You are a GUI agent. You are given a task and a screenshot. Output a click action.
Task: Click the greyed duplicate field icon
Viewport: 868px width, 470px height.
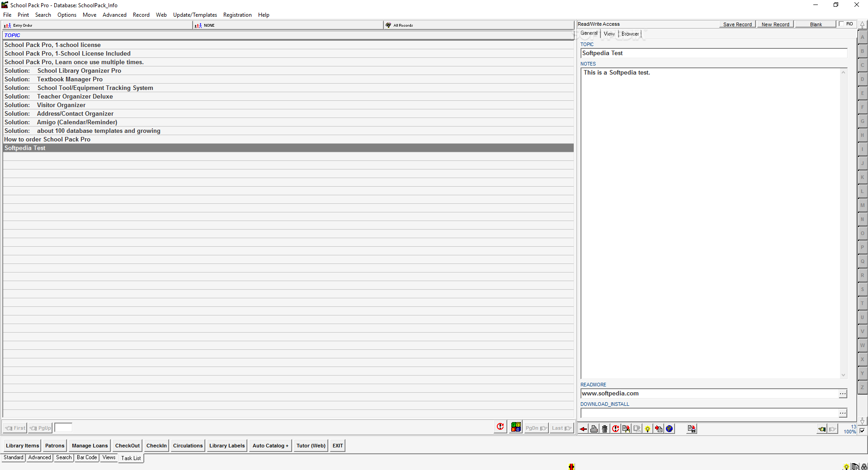click(x=637, y=429)
